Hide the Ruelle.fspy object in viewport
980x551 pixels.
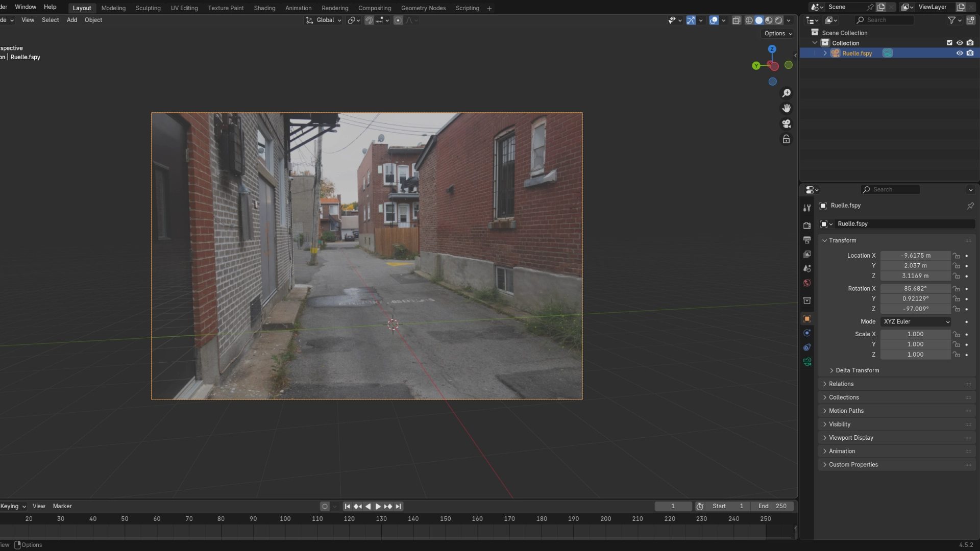(960, 53)
